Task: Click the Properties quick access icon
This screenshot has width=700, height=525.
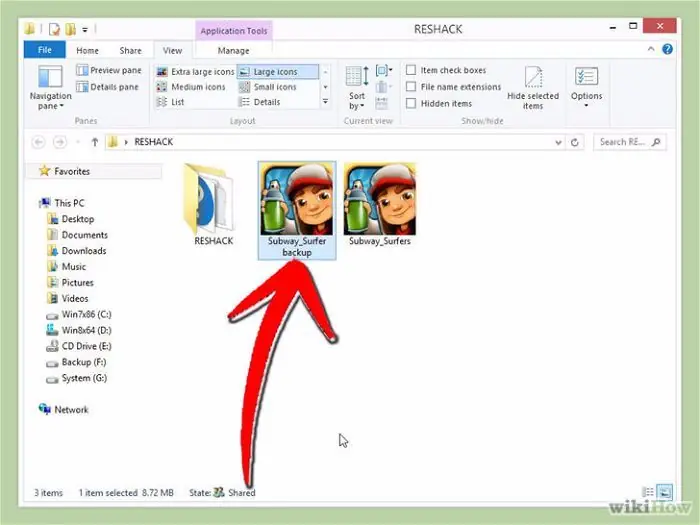Action: [x=54, y=29]
